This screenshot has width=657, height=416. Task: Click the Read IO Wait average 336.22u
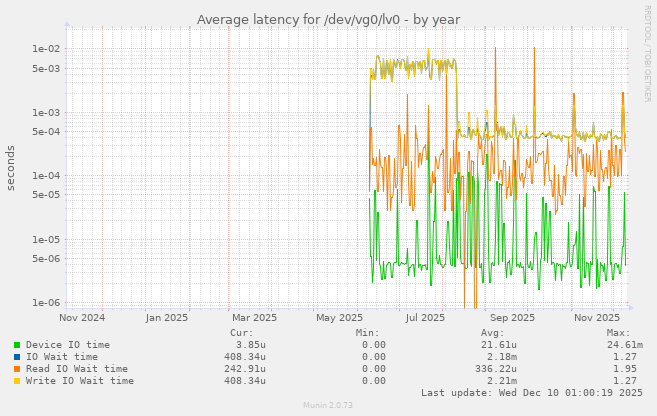point(496,369)
